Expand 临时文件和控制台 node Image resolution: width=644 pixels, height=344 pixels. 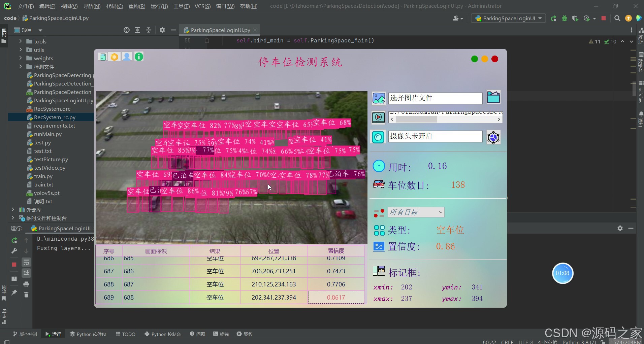click(x=13, y=218)
